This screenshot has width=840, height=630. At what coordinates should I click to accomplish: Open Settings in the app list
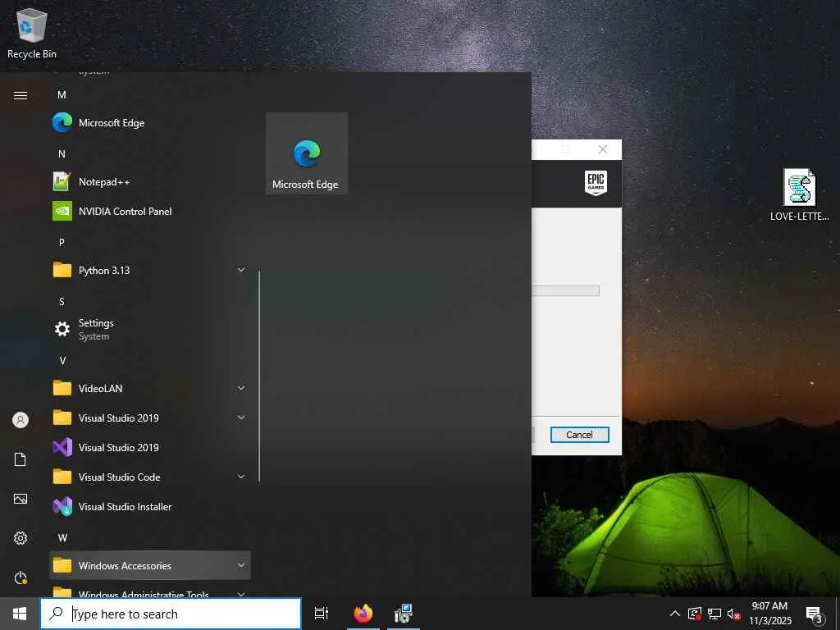point(150,329)
